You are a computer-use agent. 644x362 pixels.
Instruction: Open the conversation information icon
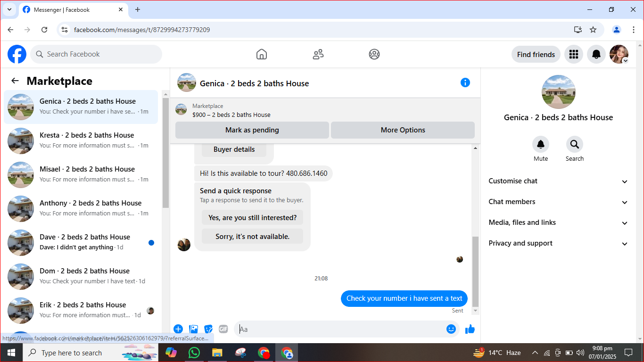coord(465,83)
